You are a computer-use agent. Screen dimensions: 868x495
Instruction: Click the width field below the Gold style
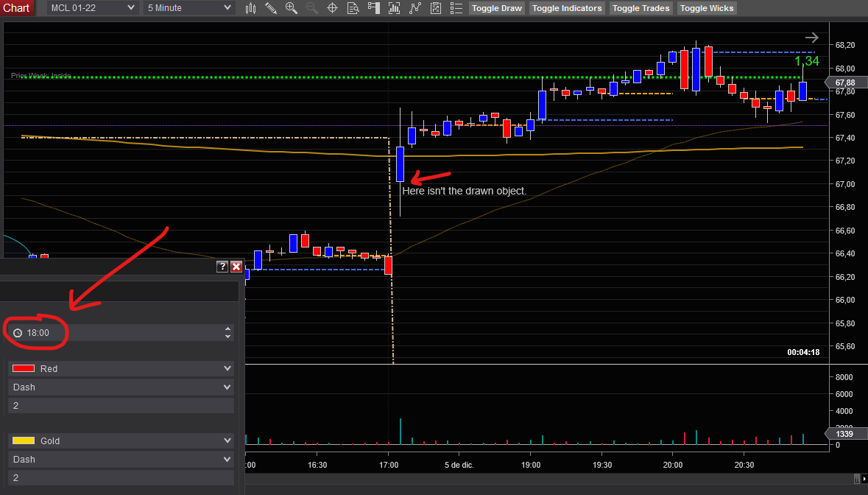coord(121,478)
